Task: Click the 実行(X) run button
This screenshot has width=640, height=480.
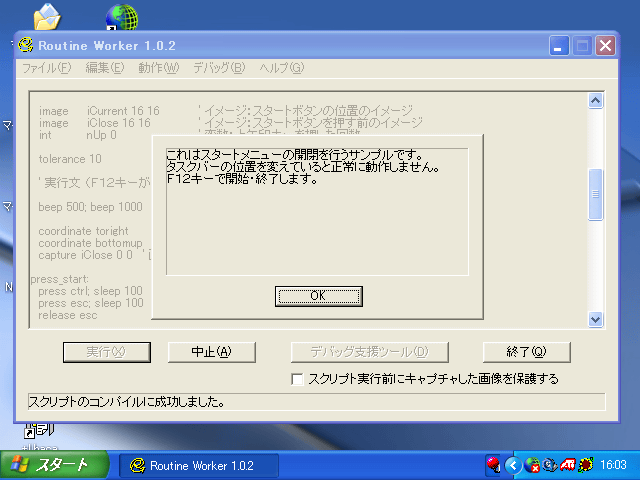Action: 107,352
